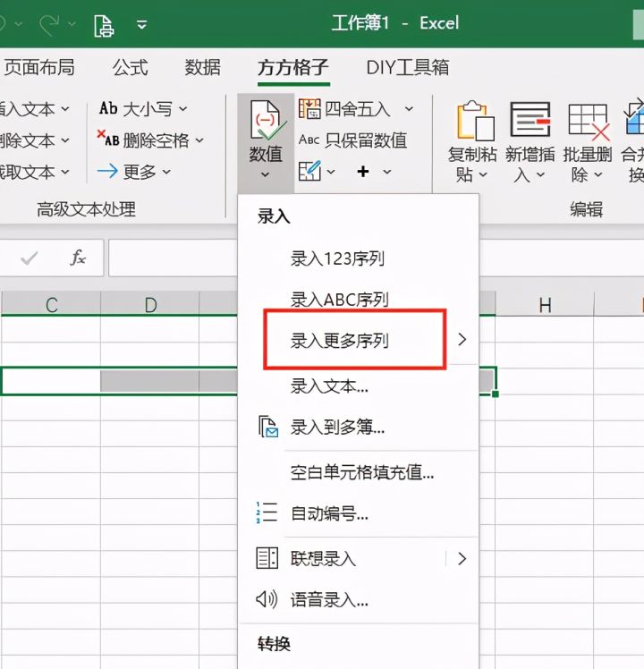Click the redo arrow icon
Image resolution: width=644 pixels, height=669 pixels.
(x=49, y=25)
